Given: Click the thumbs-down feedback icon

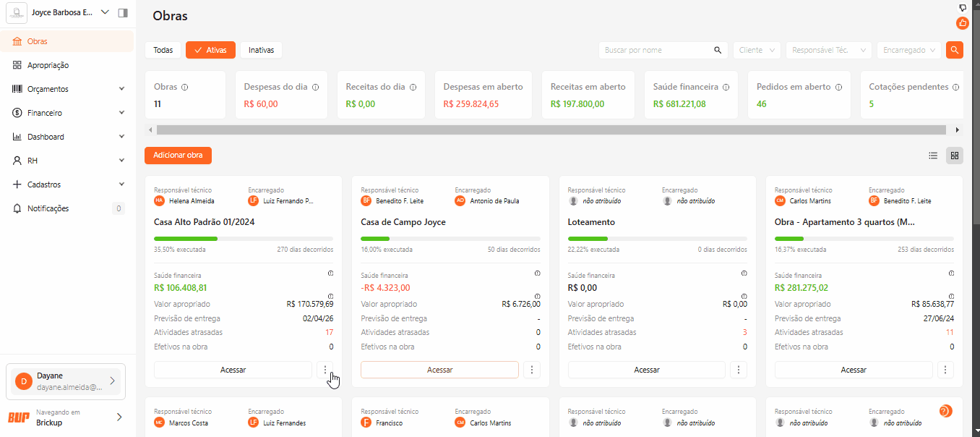Looking at the screenshot, I should [963, 7].
